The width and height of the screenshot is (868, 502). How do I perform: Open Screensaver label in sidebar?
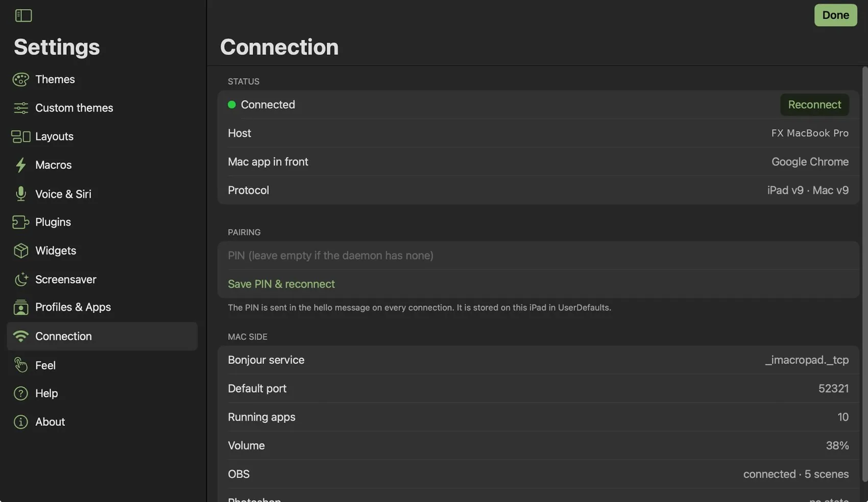(x=66, y=280)
